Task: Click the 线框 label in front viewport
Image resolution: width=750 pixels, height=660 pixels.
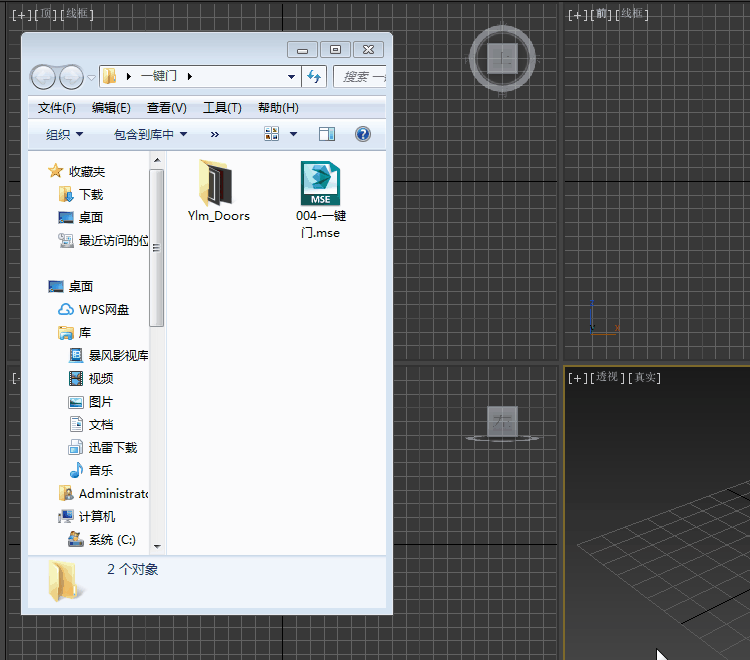Action: pyautogui.click(x=633, y=14)
